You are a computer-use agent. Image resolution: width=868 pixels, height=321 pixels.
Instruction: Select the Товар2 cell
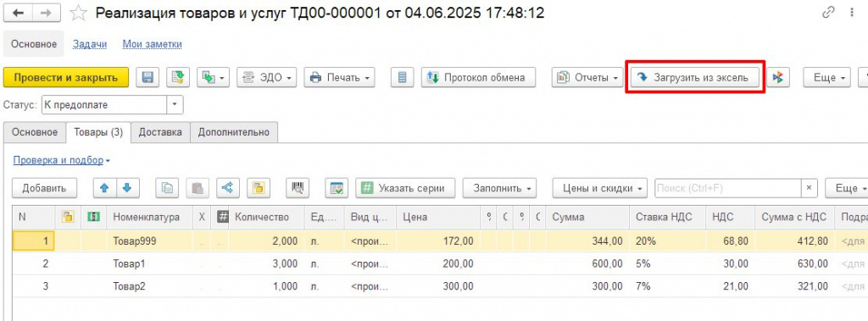150,286
